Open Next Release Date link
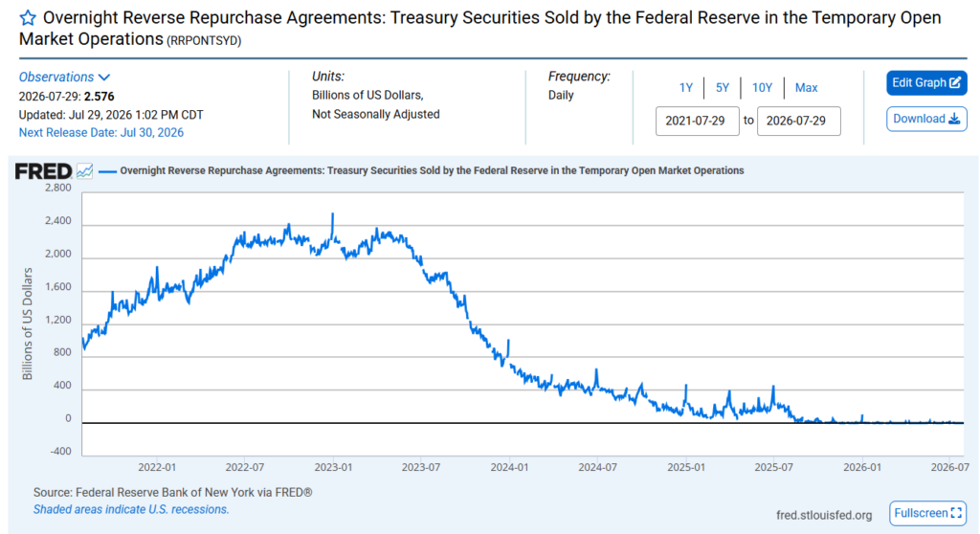Screen dimensions: 980x534 (101, 133)
